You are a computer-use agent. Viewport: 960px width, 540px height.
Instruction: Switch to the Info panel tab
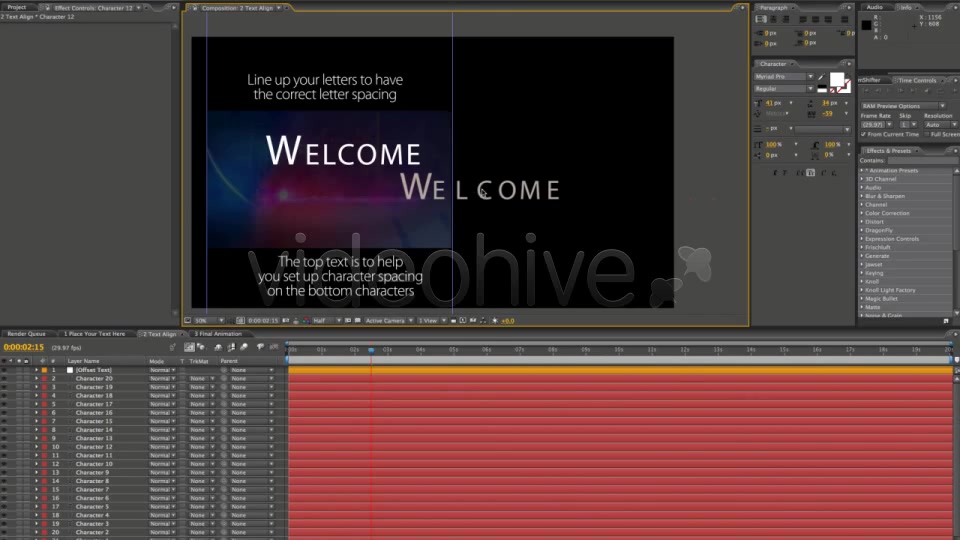click(906, 7)
